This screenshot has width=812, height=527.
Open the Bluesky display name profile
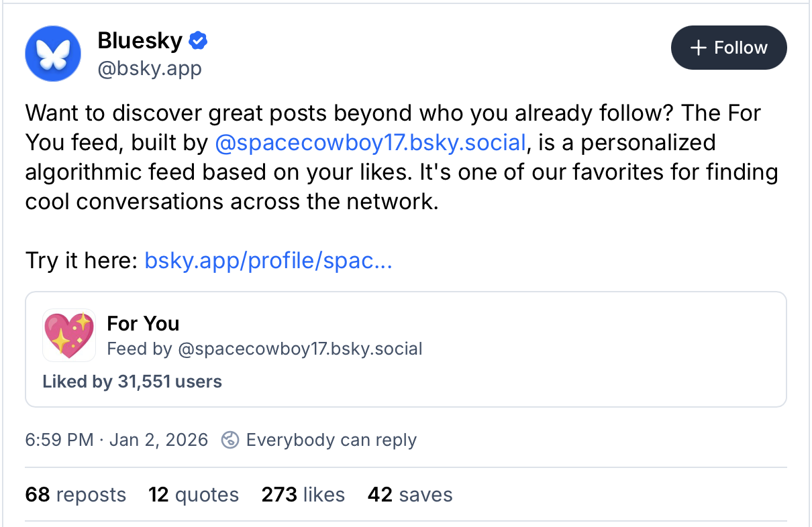point(140,41)
